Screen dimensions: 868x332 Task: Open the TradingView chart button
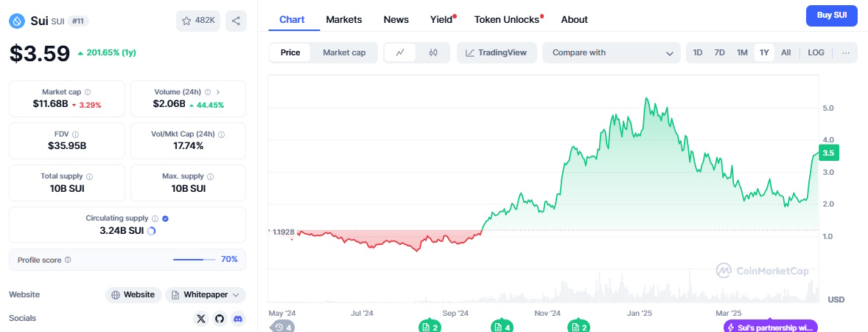coord(496,52)
